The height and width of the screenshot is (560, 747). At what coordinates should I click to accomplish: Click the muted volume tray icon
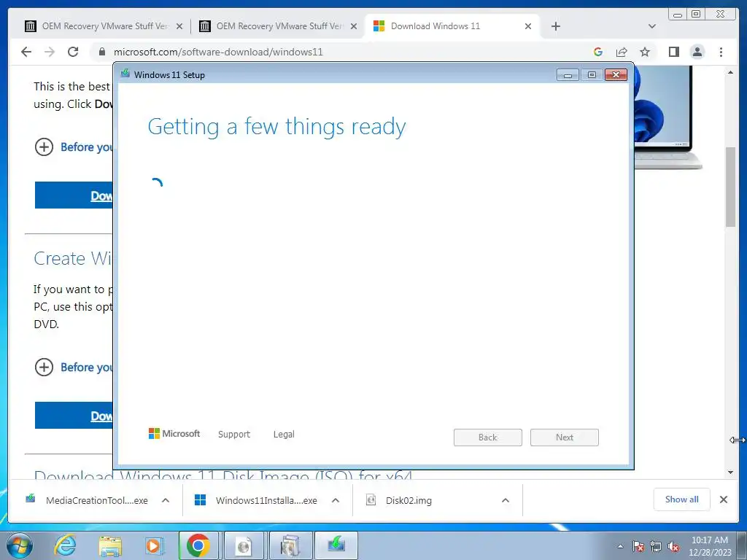coord(673,547)
